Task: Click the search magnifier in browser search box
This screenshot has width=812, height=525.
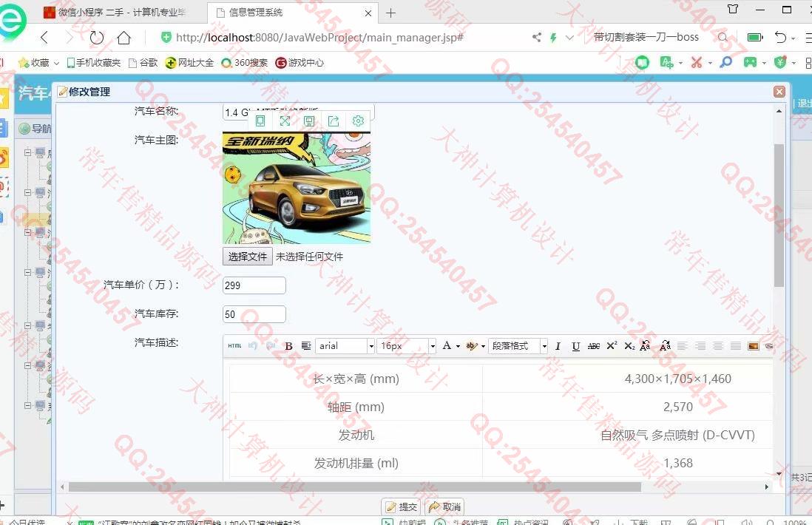Action: click(723, 37)
